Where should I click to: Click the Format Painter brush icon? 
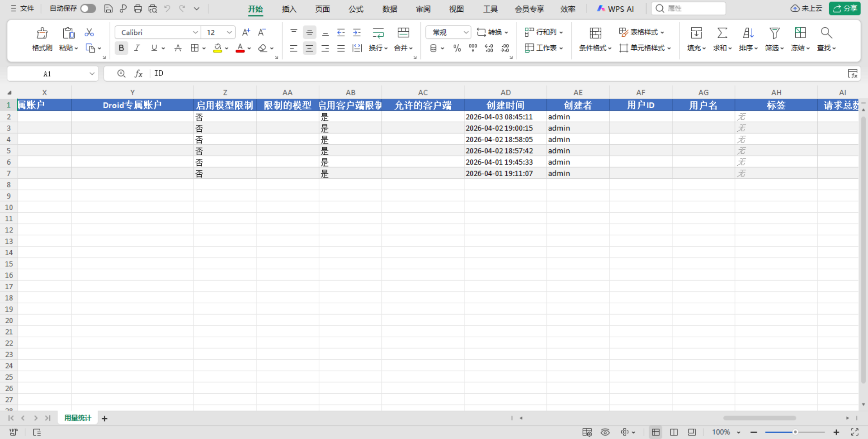[42, 33]
